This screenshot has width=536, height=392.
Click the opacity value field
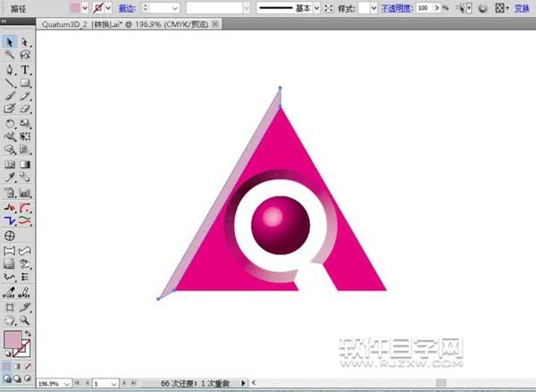[424, 8]
